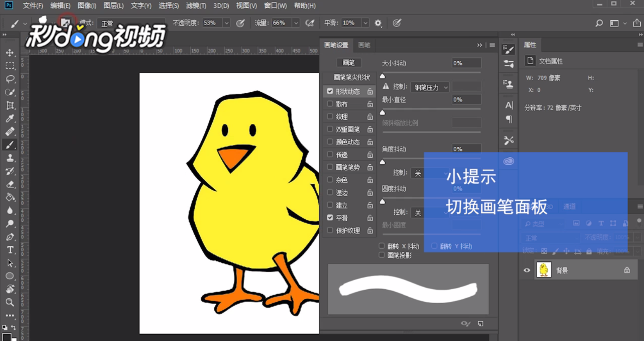This screenshot has width=644, height=341.
Task: Open the Edit Toolbar three-dots button
Action: click(10, 315)
